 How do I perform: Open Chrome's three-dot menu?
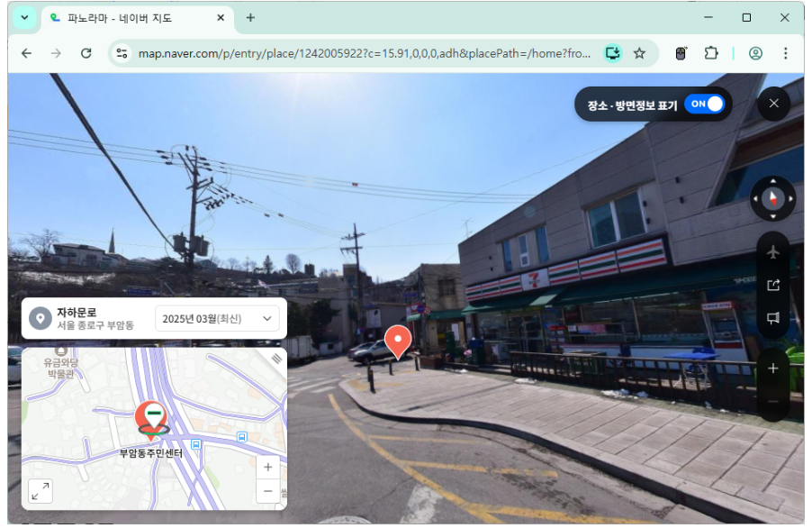tap(786, 53)
